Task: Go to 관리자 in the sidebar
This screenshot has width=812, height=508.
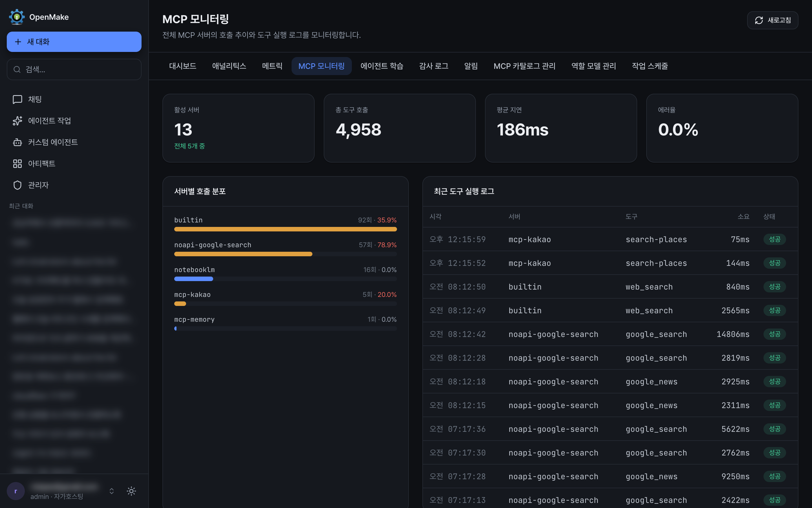Action: tap(74, 185)
